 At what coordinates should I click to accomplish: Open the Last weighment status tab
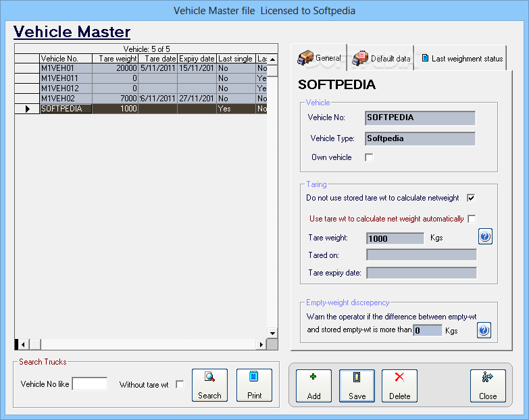462,58
